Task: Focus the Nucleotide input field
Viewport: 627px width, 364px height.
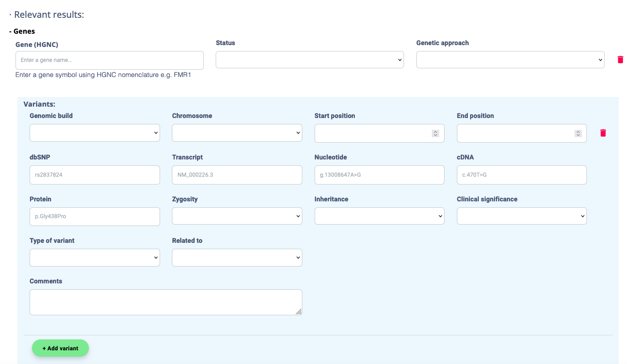Action: tap(379, 175)
